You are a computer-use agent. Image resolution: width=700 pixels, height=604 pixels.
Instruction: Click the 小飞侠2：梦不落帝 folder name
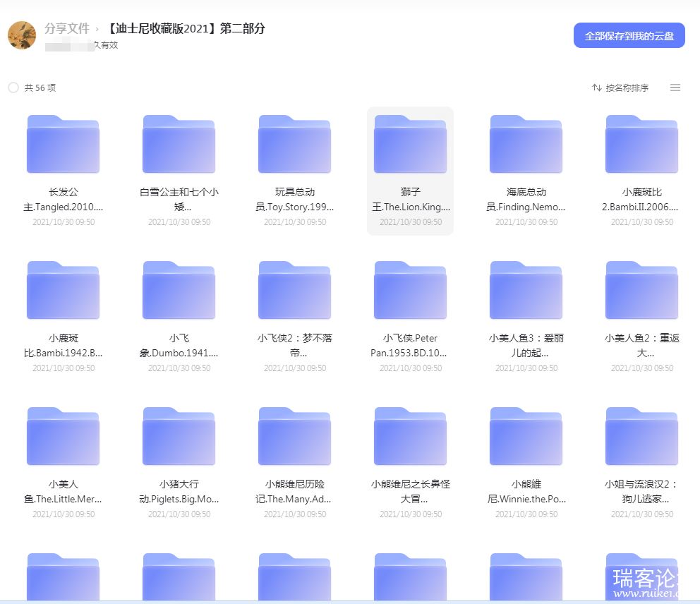click(x=295, y=346)
